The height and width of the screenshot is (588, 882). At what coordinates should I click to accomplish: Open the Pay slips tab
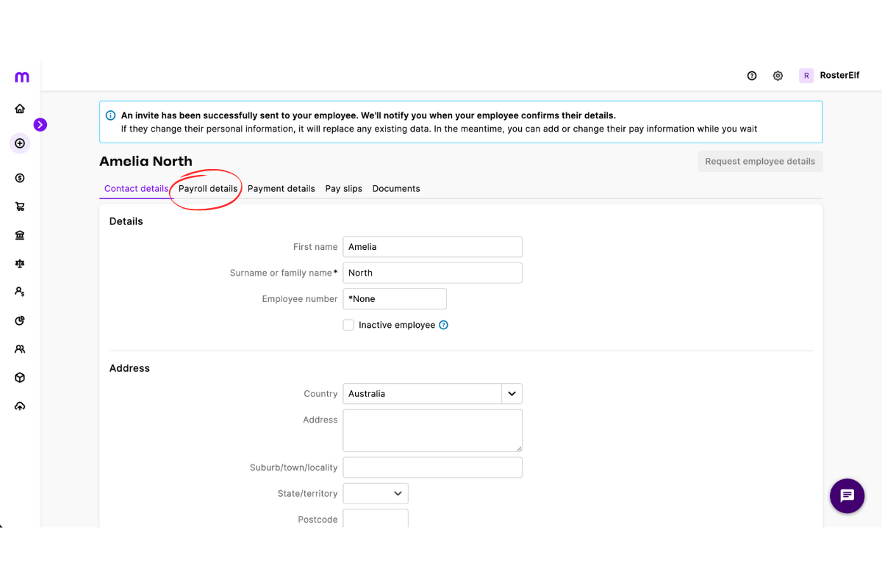pos(343,188)
